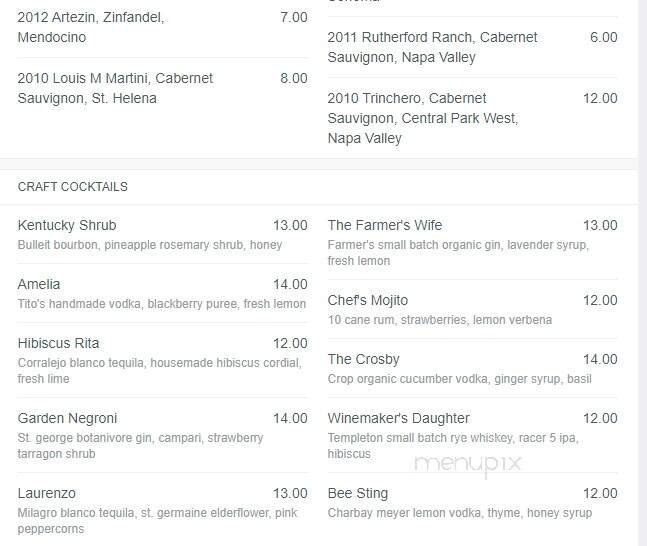The image size is (647, 546).
Task: Click the Bee Sting ingredients description
Action: 460,513
